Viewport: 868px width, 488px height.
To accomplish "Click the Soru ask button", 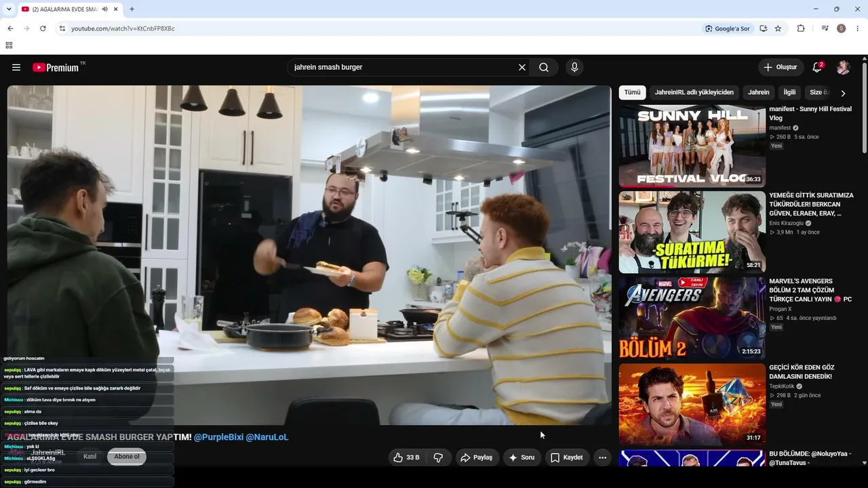I will point(522,457).
